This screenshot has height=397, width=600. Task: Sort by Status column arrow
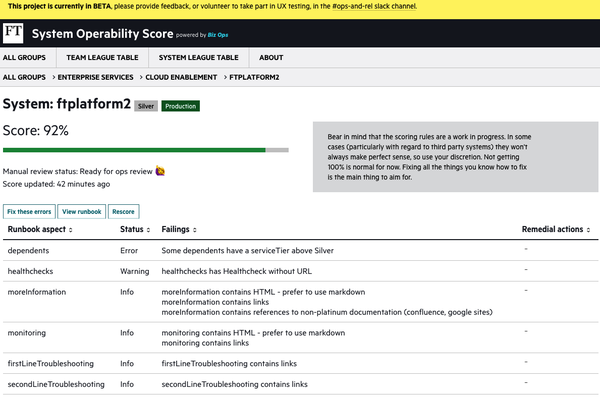(148, 230)
